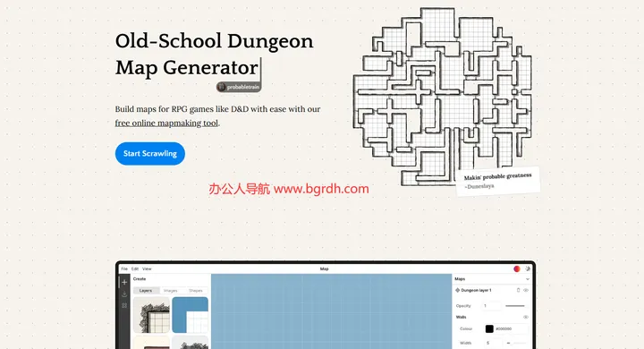Select the hatched dungeon layer thumbnail
Viewport: 644px width, 349px height.
click(x=151, y=315)
